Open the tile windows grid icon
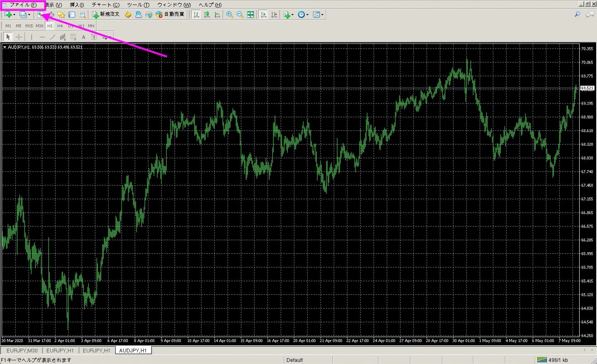Image resolution: width=597 pixels, height=364 pixels. click(250, 14)
